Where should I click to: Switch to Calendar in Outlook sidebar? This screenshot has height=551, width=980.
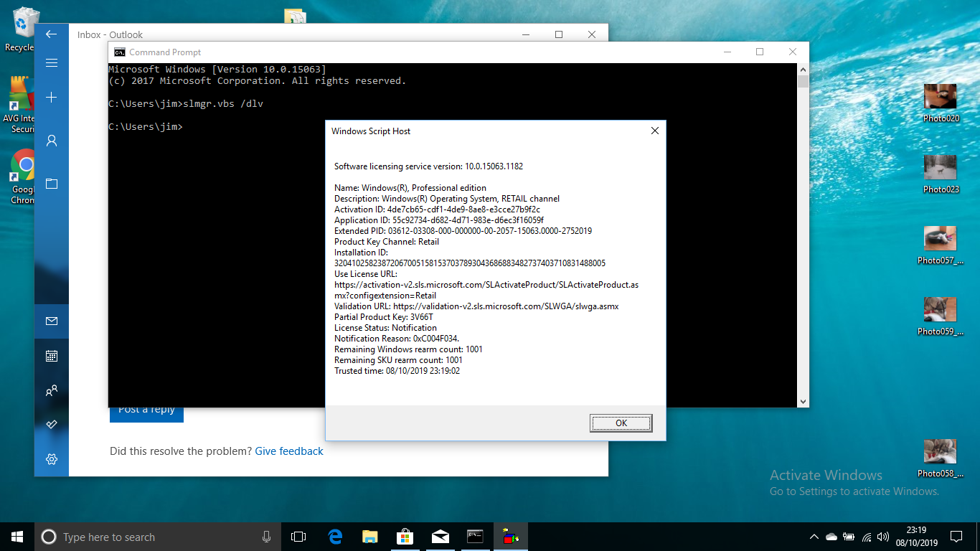52,356
